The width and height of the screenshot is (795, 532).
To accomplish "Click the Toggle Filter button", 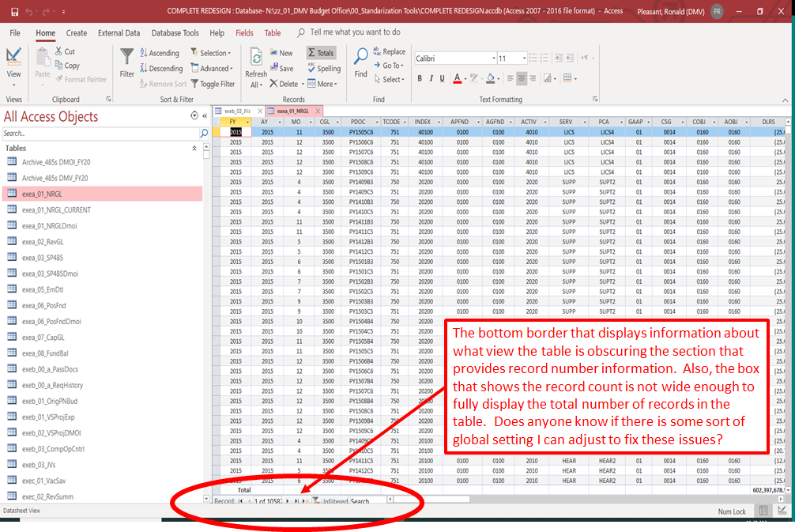I will (211, 84).
